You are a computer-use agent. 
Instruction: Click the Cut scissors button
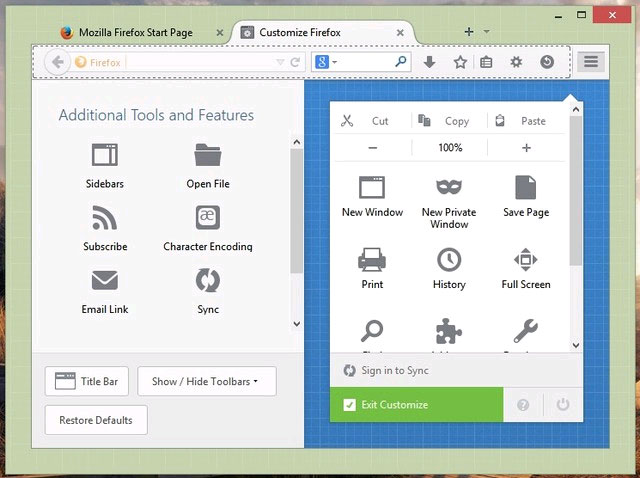[373, 121]
